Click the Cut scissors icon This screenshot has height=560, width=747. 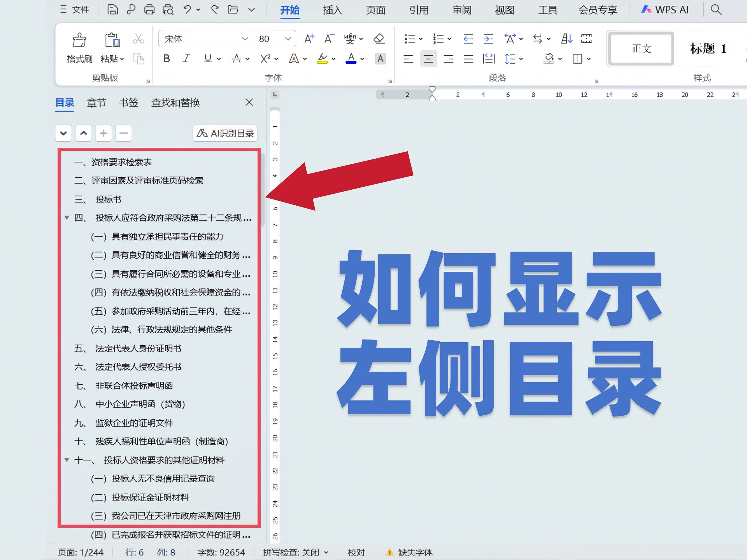tap(139, 39)
